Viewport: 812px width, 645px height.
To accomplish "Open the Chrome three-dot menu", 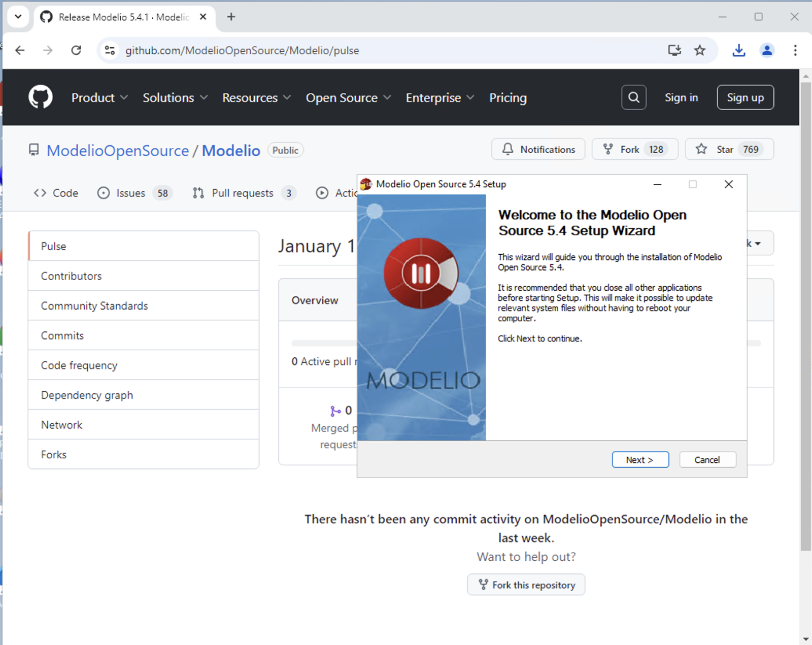I will 795,50.
